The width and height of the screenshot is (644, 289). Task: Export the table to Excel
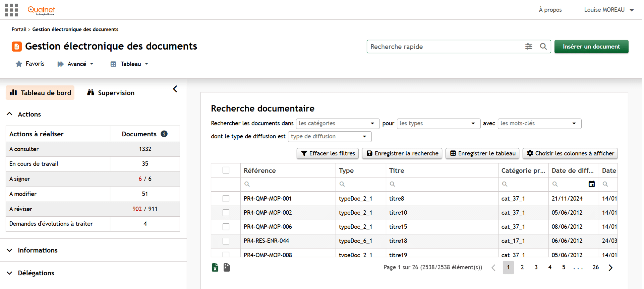coord(215,267)
